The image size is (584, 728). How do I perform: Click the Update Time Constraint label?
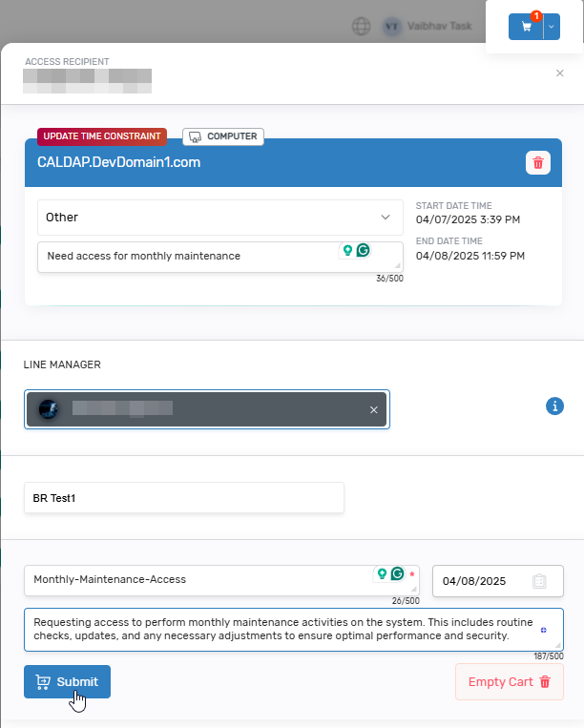(x=102, y=136)
